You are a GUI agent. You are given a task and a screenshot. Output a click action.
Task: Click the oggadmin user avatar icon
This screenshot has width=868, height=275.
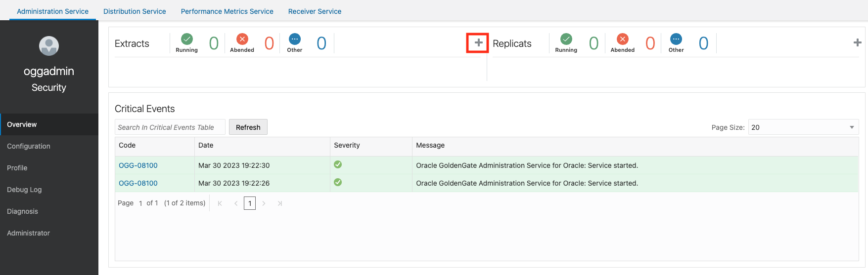49,46
